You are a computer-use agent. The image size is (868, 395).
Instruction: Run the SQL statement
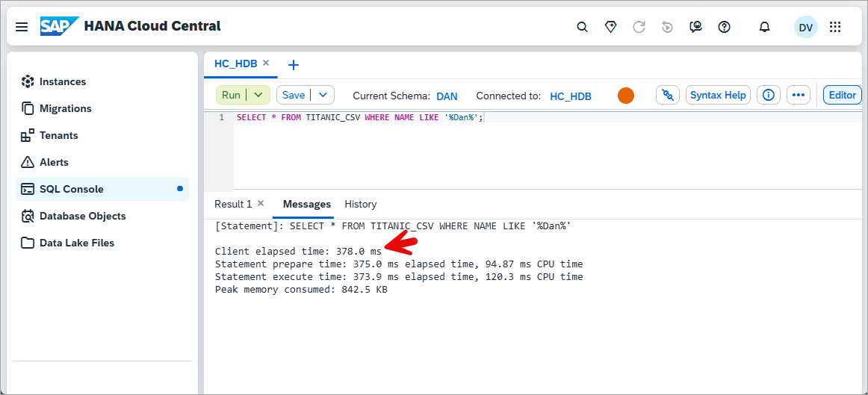(231, 95)
